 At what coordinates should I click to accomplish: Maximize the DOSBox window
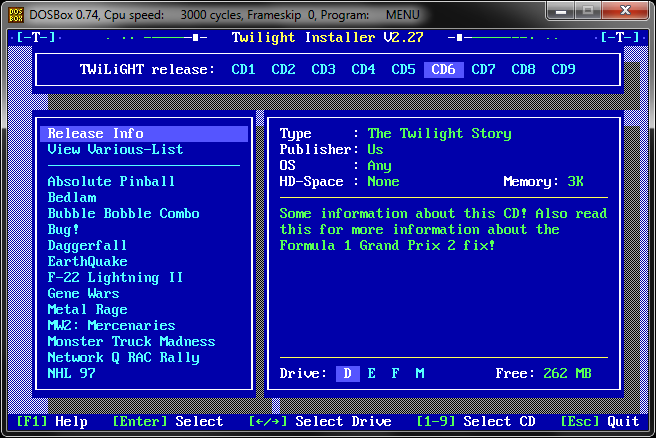click(x=588, y=10)
